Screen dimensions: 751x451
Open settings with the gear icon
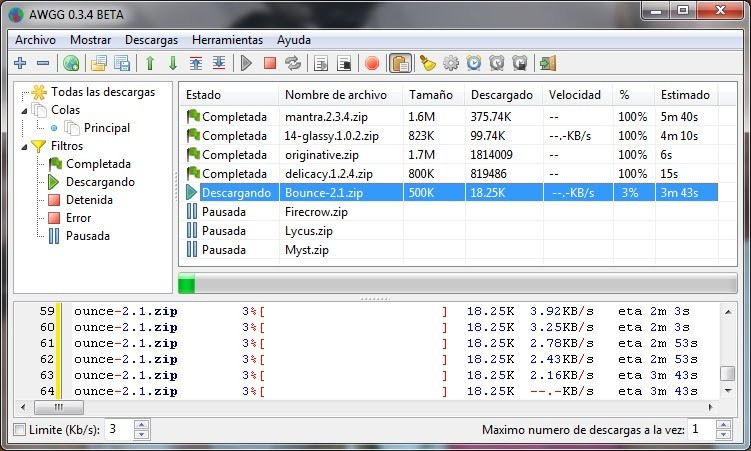451,63
